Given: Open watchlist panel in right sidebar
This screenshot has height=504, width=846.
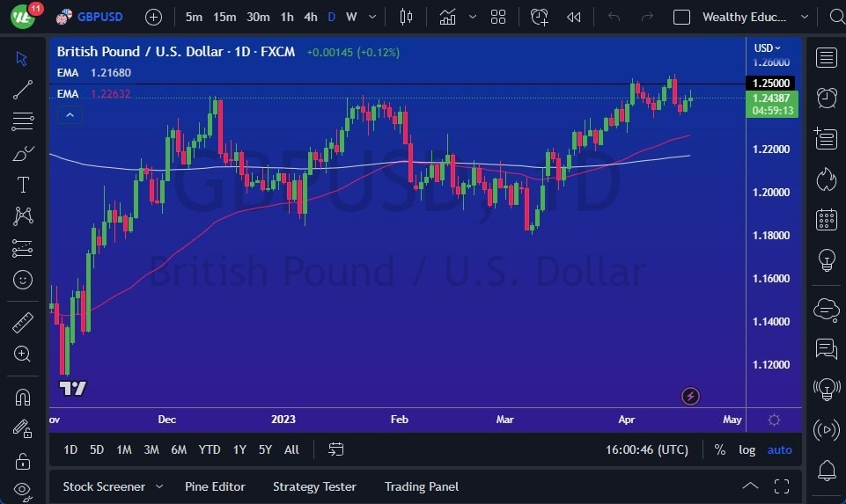Looking at the screenshot, I should pyautogui.click(x=826, y=57).
